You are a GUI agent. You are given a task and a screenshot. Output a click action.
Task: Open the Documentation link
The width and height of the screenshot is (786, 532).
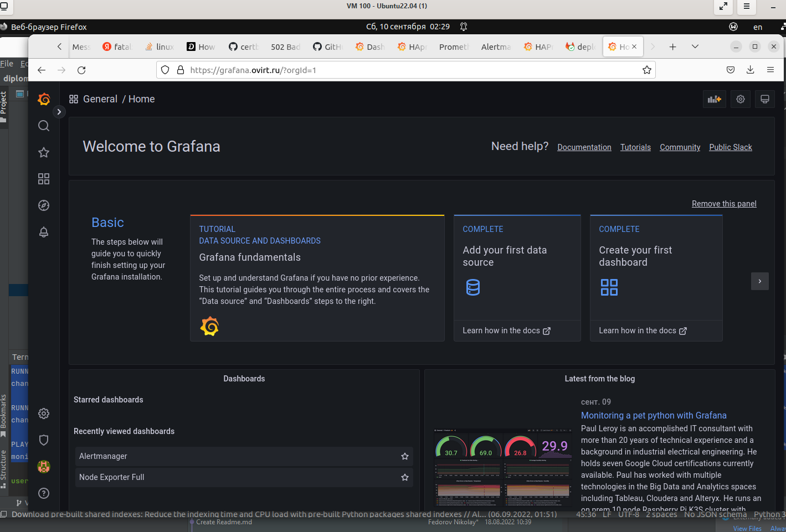click(584, 147)
